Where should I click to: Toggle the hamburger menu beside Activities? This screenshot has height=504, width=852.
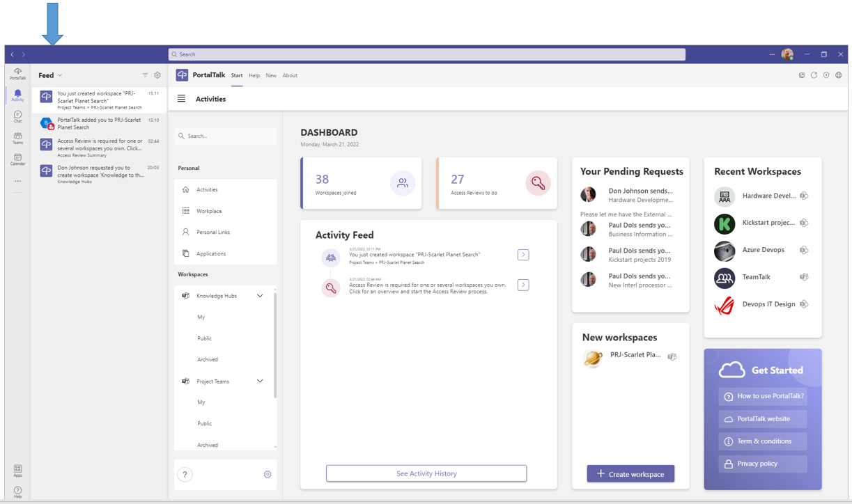(181, 99)
